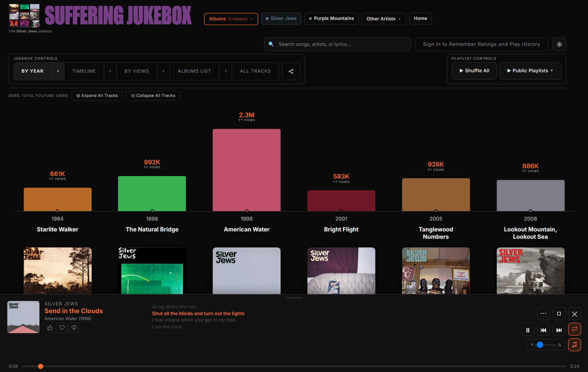Toggle the Purple Mountains artist filter
Viewport: 588px width, 372px height.
click(331, 18)
